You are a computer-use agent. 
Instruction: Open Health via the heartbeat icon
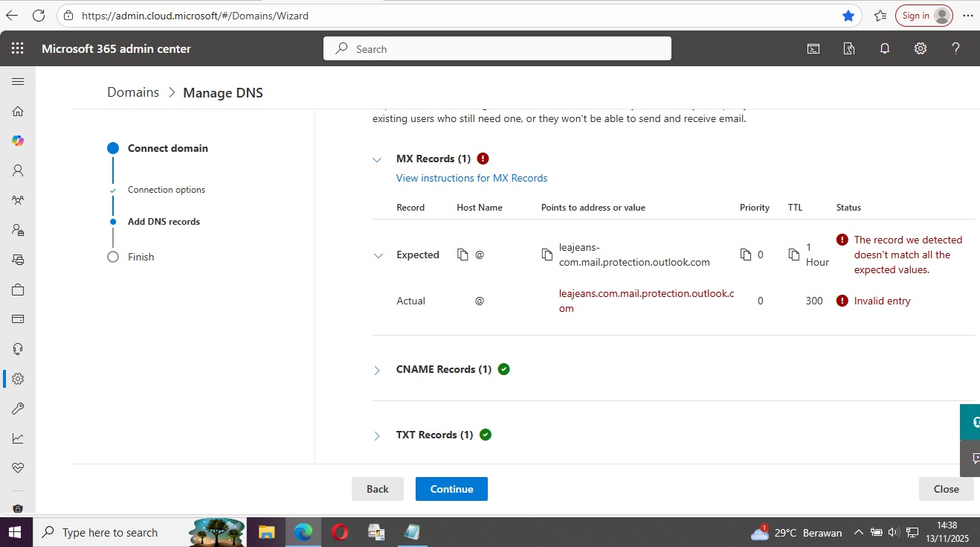click(17, 467)
